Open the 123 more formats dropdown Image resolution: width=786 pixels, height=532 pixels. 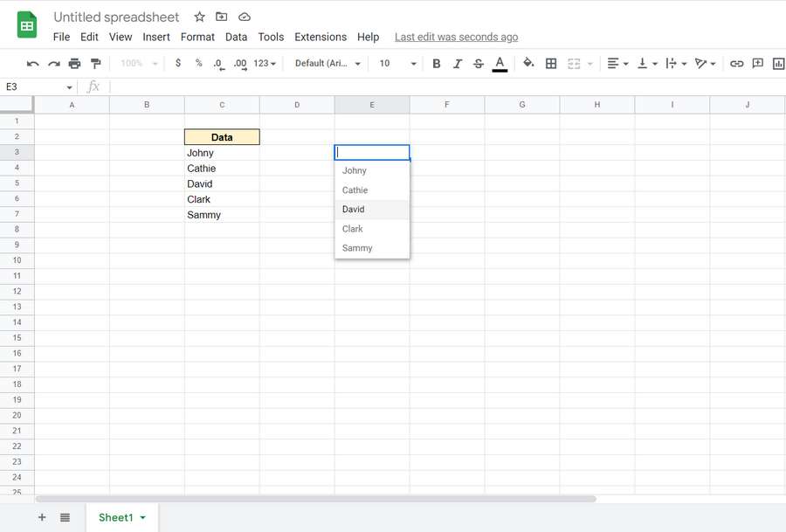coord(265,63)
